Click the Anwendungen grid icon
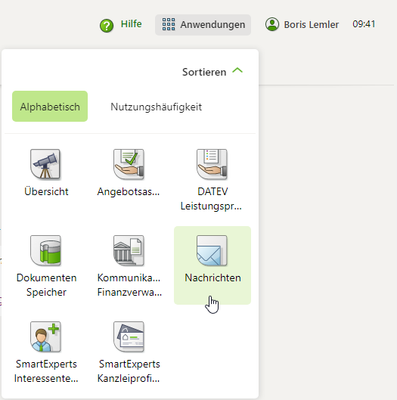Image resolution: width=397 pixels, height=400 pixels. tap(168, 24)
